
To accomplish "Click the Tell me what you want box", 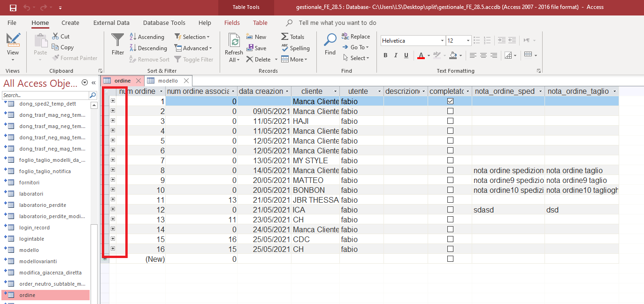I will click(x=337, y=23).
